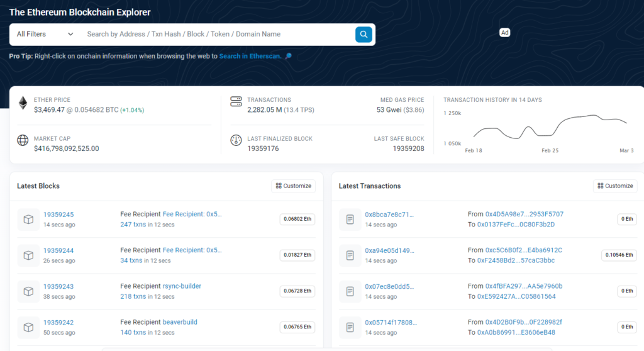Open sender address 0xc5C6B0f2...E4ba6912C
This screenshot has width=644, height=351.
click(x=524, y=250)
